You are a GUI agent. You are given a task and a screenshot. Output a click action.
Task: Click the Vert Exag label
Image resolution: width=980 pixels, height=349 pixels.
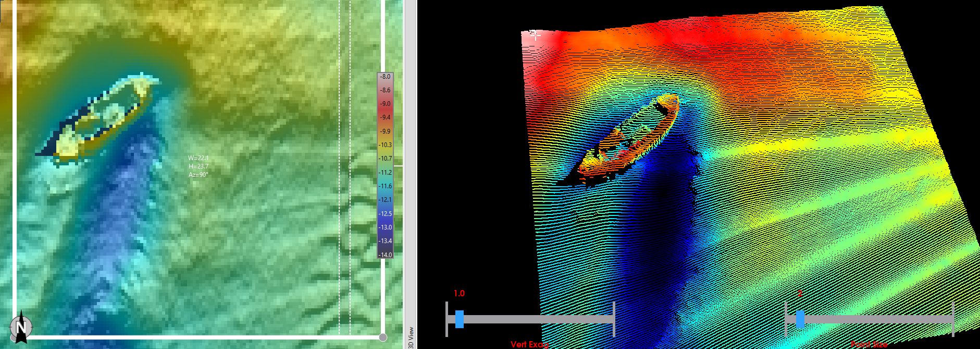[x=529, y=344]
